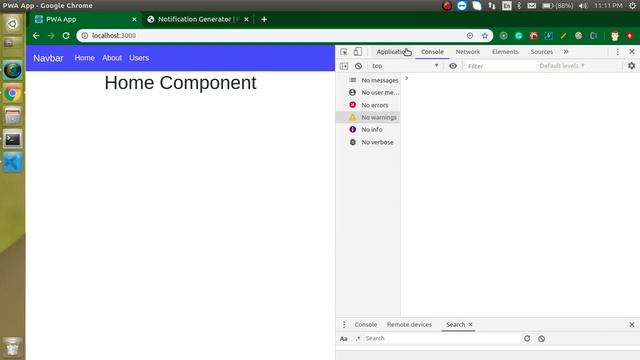This screenshot has height=360, width=640.
Task: Toggle the console sidebar panel
Action: pyautogui.click(x=344, y=66)
